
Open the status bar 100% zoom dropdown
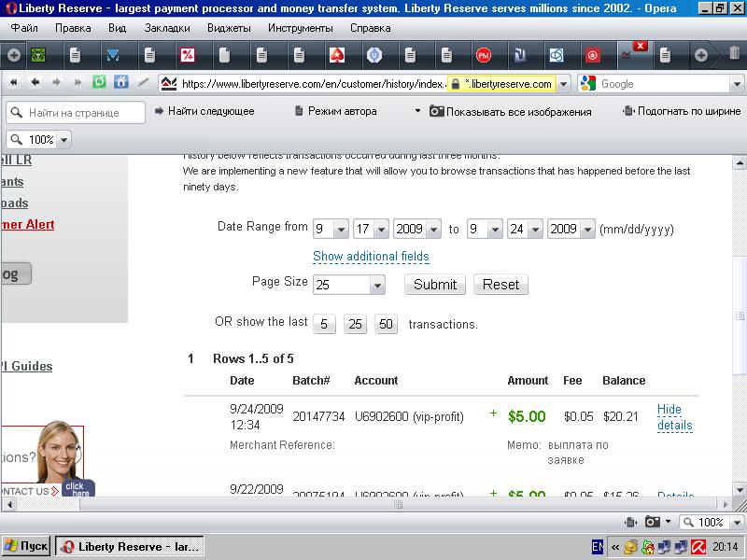737,523
